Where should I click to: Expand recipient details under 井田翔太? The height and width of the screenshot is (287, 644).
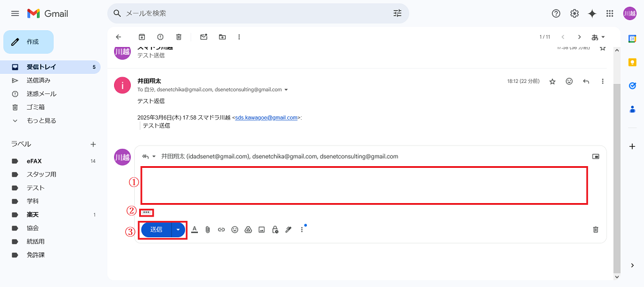click(286, 90)
